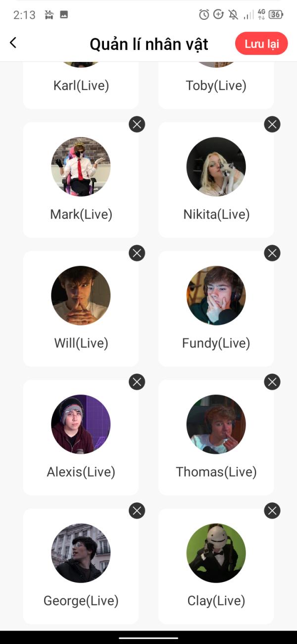Delete Will(Live) with its X icon
The height and width of the screenshot is (644, 297).
coord(137,253)
